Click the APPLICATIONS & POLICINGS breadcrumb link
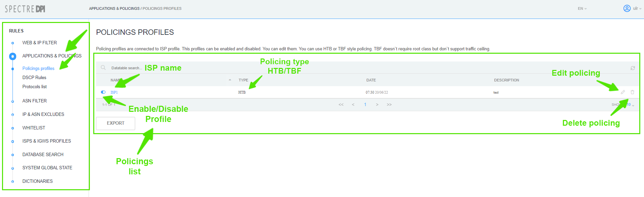The image size is (644, 197). click(114, 8)
